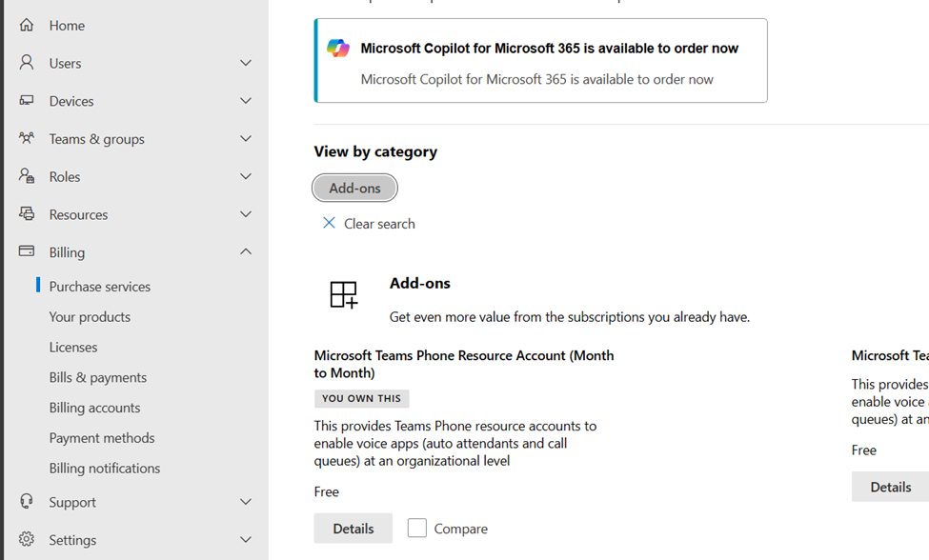Click the X icon beside Clear search
The image size is (929, 560).
pos(329,223)
